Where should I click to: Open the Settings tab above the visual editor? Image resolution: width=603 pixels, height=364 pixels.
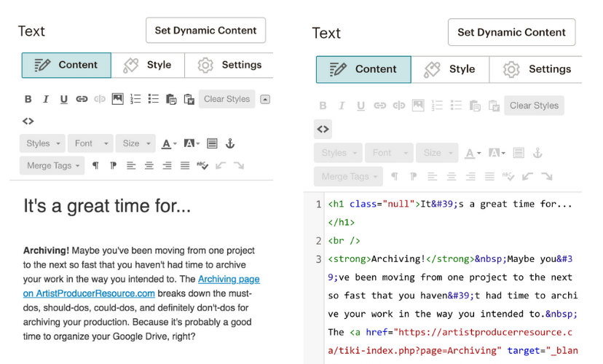(229, 65)
